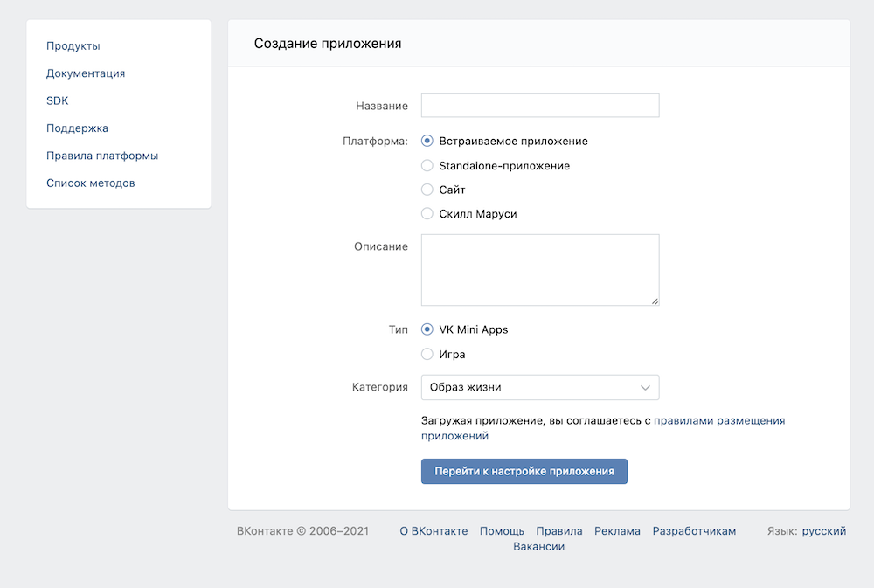874x588 pixels.
Task: Open Поддержка in the sidebar
Action: coord(78,128)
